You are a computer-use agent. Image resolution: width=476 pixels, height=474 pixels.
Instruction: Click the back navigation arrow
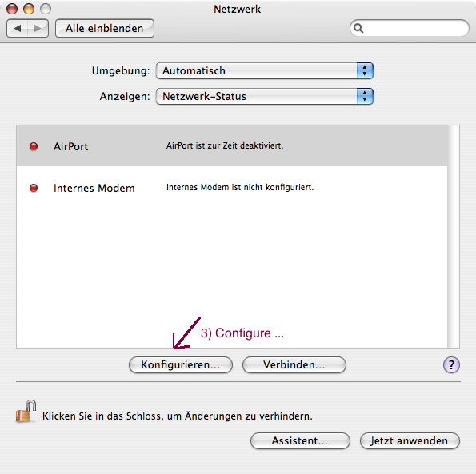click(x=18, y=29)
